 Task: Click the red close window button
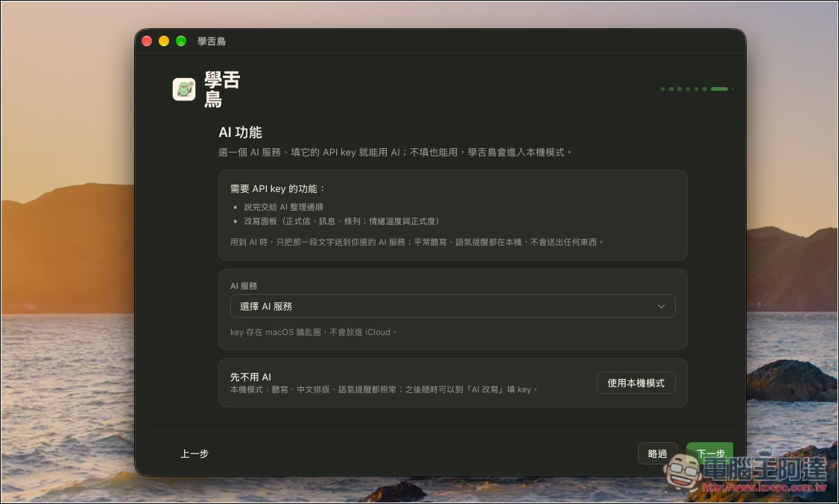147,41
